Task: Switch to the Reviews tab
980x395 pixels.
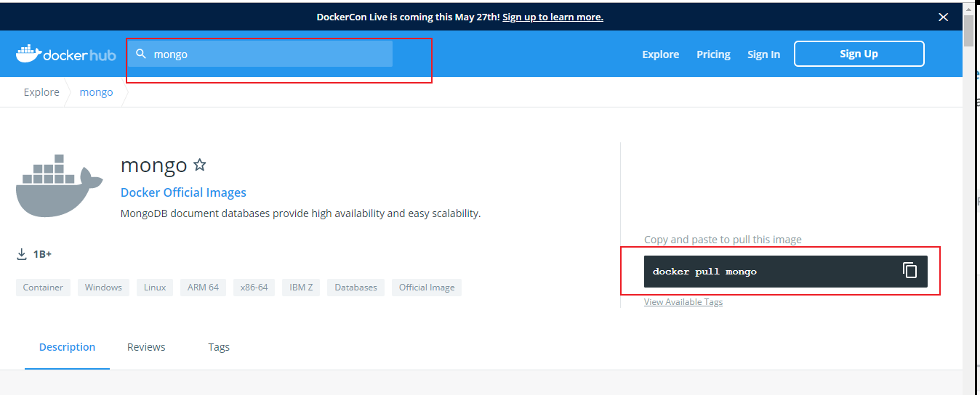Action: tap(146, 347)
